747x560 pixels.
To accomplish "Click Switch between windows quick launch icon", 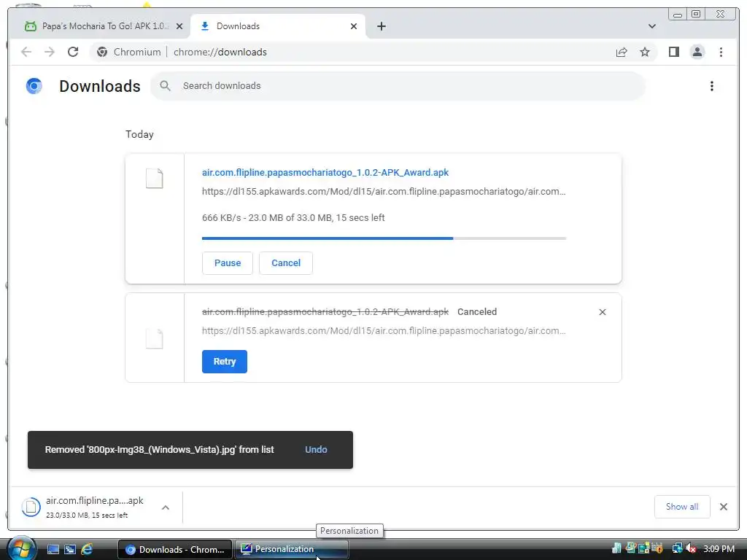I will [x=70, y=550].
